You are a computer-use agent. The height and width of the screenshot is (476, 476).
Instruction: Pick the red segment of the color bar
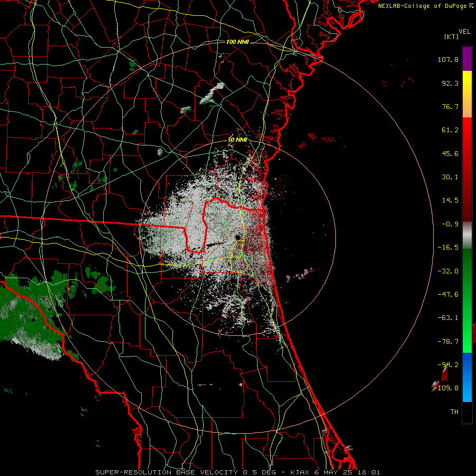pyautogui.click(x=467, y=169)
